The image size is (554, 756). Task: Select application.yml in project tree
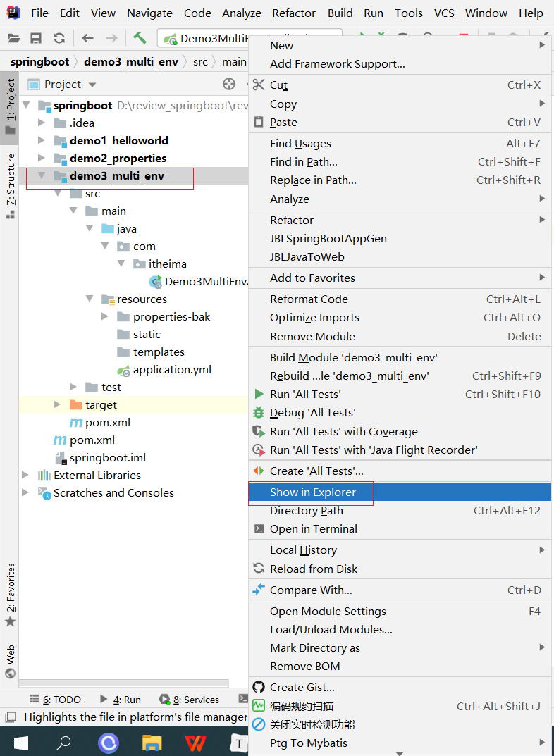point(172,369)
